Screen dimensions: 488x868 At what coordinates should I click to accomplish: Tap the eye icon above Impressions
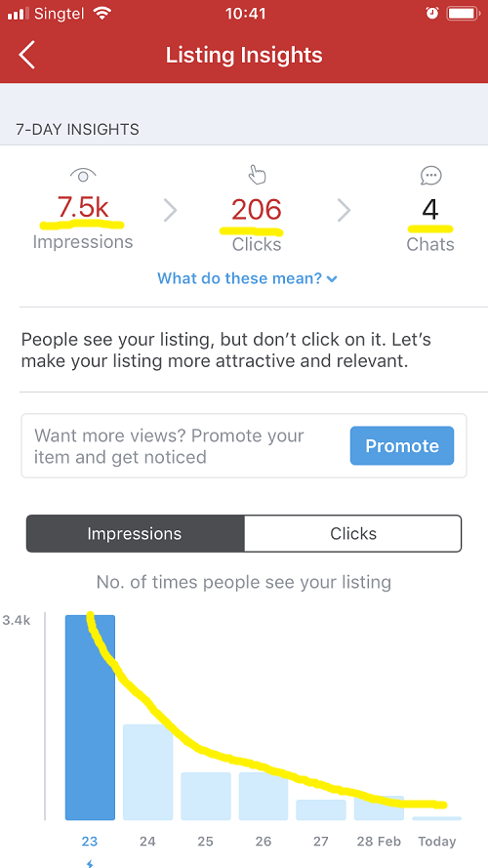[x=83, y=176]
